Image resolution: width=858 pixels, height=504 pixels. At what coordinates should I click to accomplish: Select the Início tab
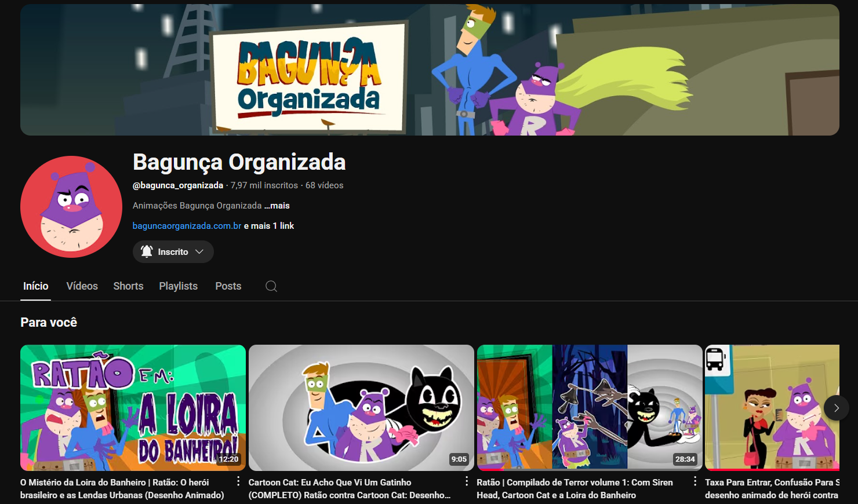pos(35,286)
